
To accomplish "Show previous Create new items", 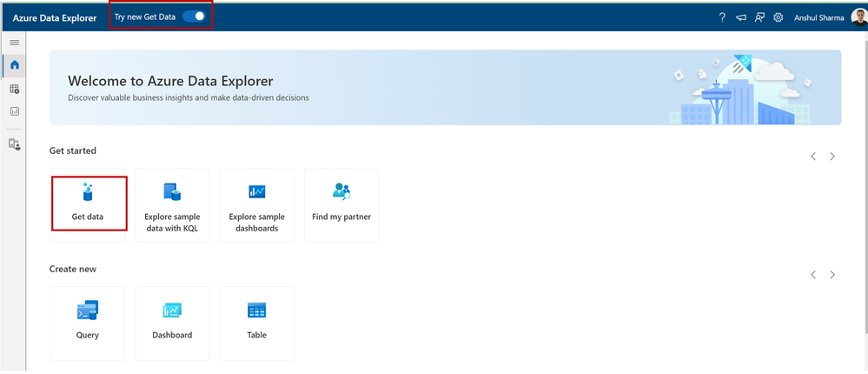I will click(x=813, y=274).
